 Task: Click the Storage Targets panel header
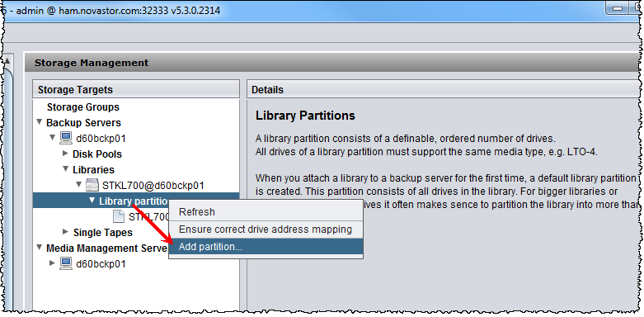point(136,89)
